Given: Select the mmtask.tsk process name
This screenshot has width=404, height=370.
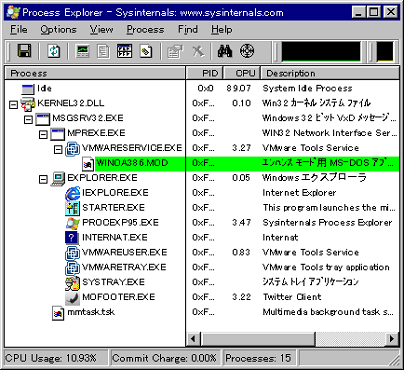Looking at the screenshot, I should (91, 312).
